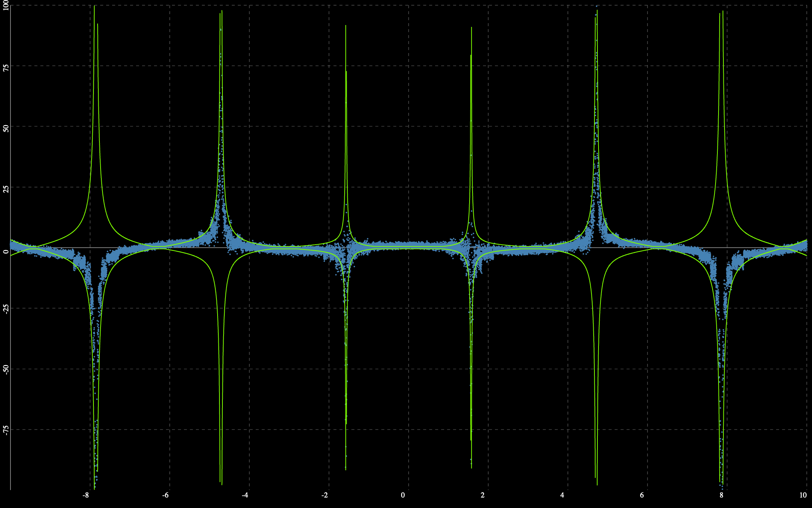Click the x-axis label -4
Screen dimensions: 812x508
[x=245, y=495]
